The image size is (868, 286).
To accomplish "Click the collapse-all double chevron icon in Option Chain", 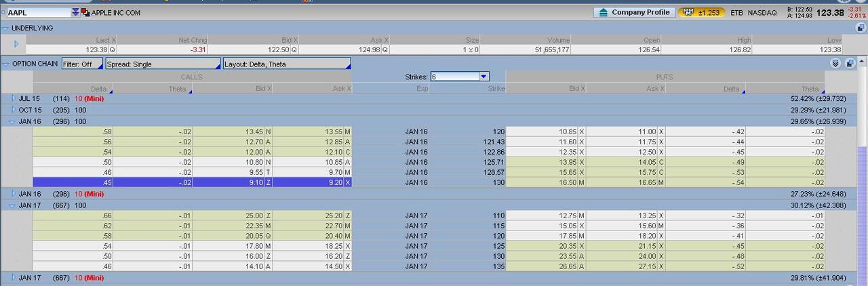I will pyautogui.click(x=835, y=64).
